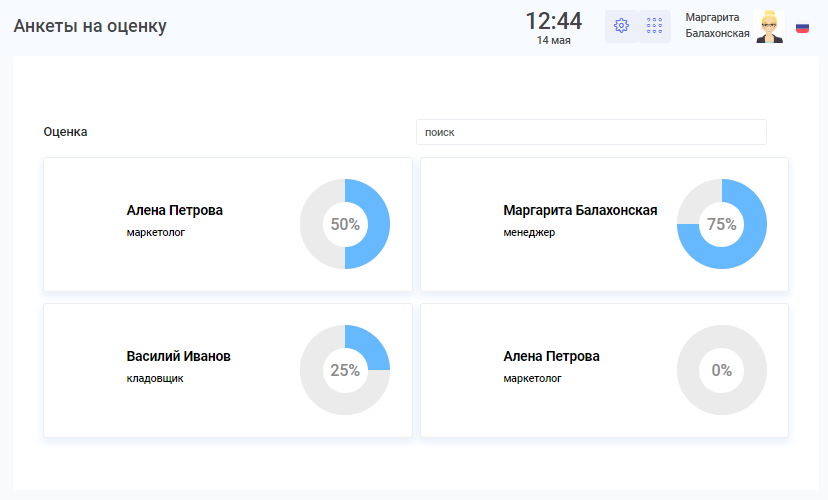The image size is (828, 500).
Task: Click маркетолог label in the 50% card
Action: (156, 233)
